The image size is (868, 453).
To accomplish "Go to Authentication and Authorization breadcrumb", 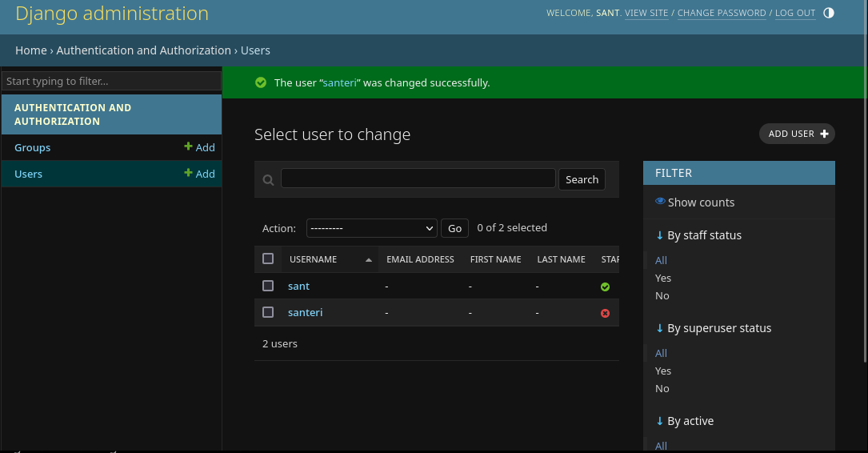I will click(143, 50).
